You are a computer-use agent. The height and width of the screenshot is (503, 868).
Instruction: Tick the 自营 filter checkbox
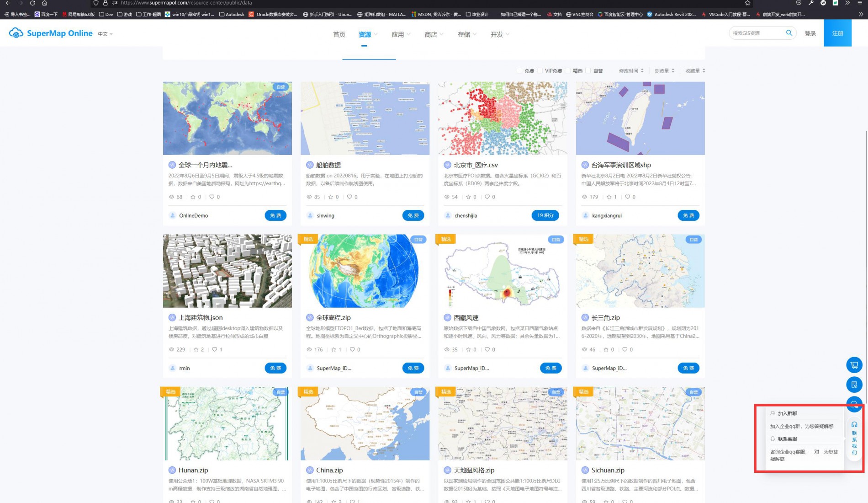point(588,70)
